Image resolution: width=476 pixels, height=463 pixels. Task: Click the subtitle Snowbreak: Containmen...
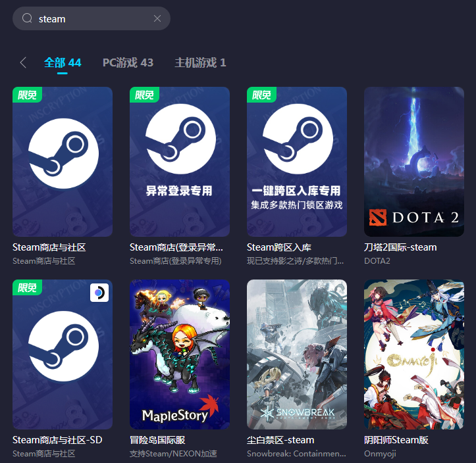click(296, 454)
